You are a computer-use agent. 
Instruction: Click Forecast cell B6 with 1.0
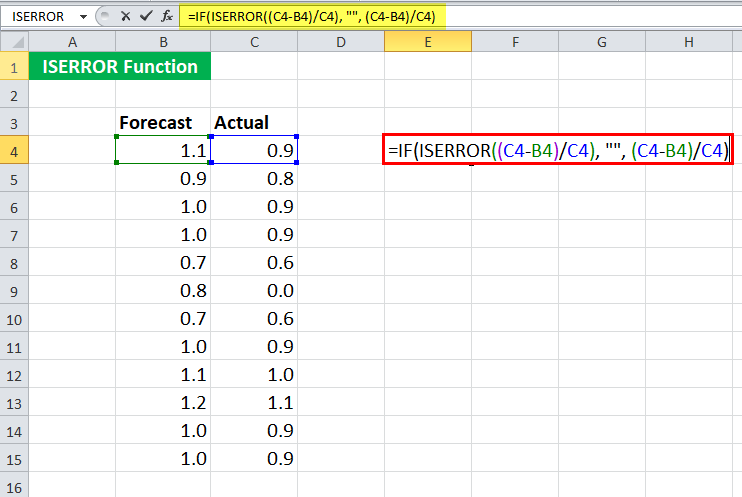click(163, 206)
